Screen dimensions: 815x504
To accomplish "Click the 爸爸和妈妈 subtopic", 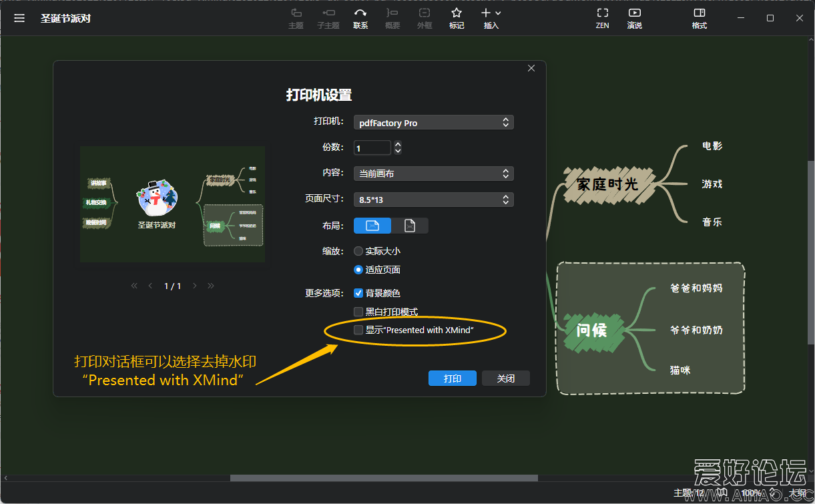I will coord(696,288).
